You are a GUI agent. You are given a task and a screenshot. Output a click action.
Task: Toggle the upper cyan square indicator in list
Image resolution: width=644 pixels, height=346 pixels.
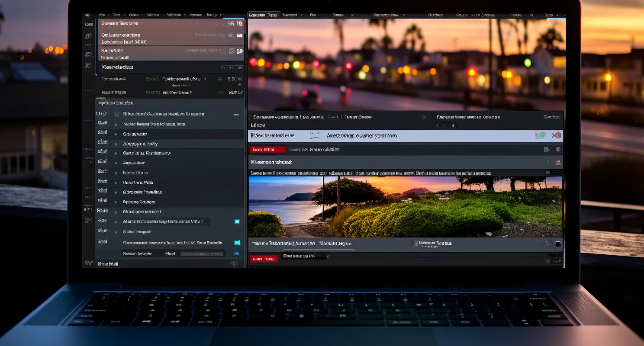237,221
